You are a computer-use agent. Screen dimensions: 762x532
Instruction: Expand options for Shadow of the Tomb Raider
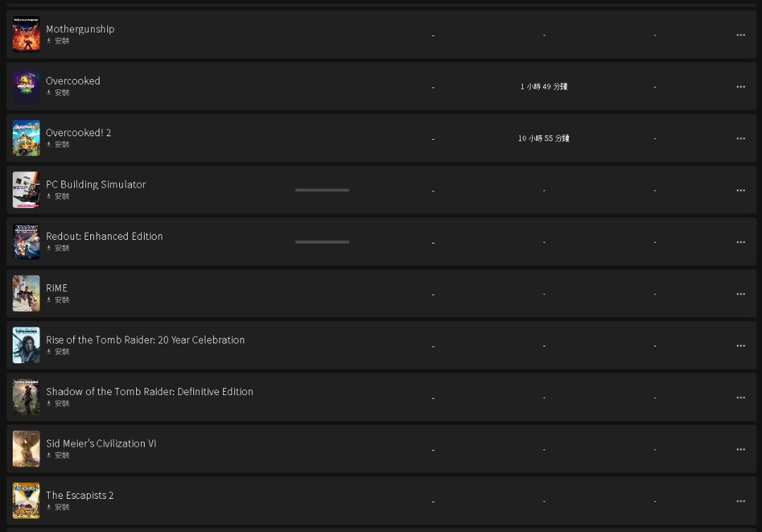[x=740, y=398]
